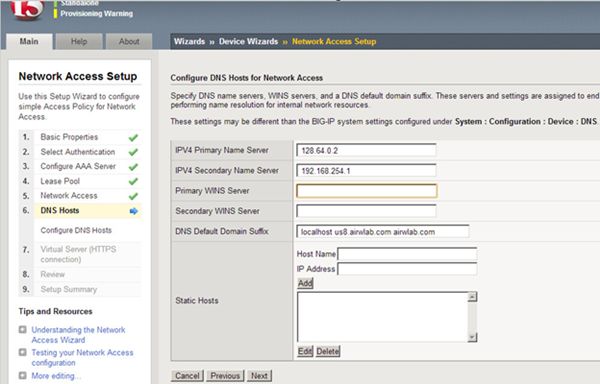Select step 6 DNS Hosts

click(x=60, y=210)
